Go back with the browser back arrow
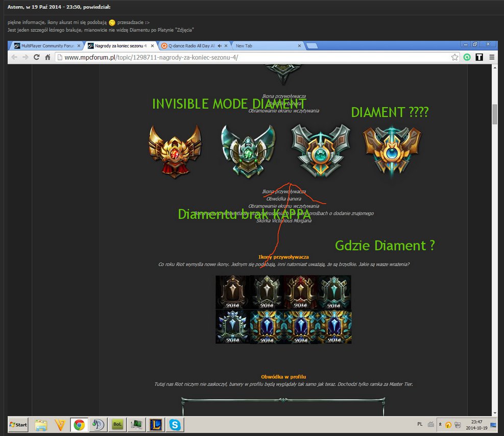 pos(14,57)
